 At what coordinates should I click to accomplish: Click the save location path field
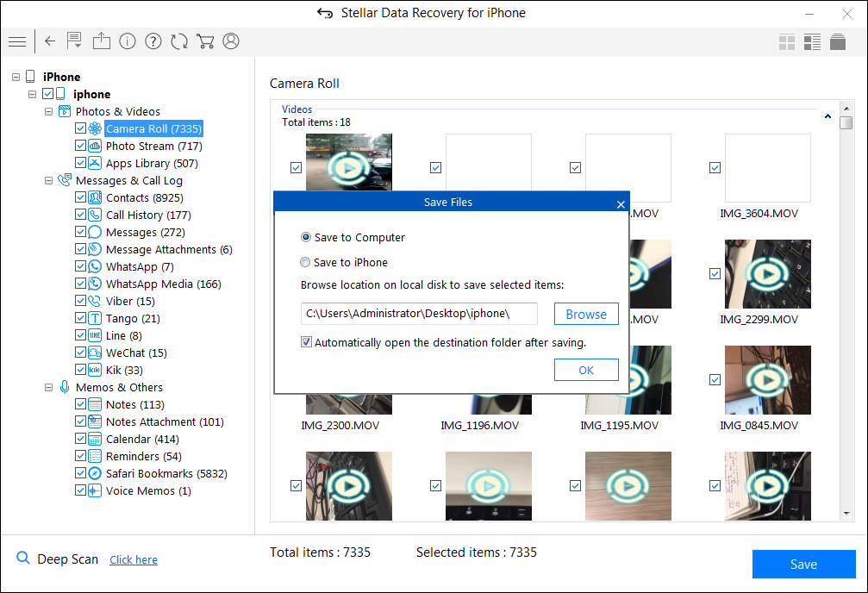pos(419,314)
